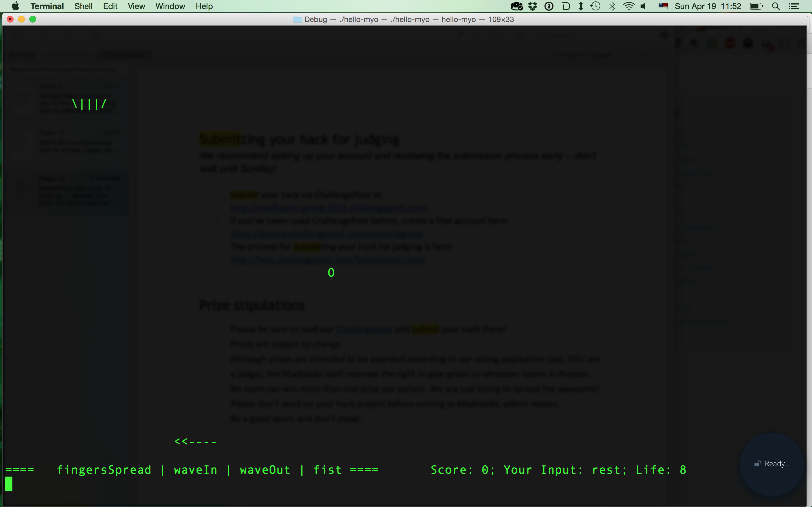This screenshot has width=812, height=507.
Task: Click the Bluetooth status icon
Action: (x=612, y=6)
